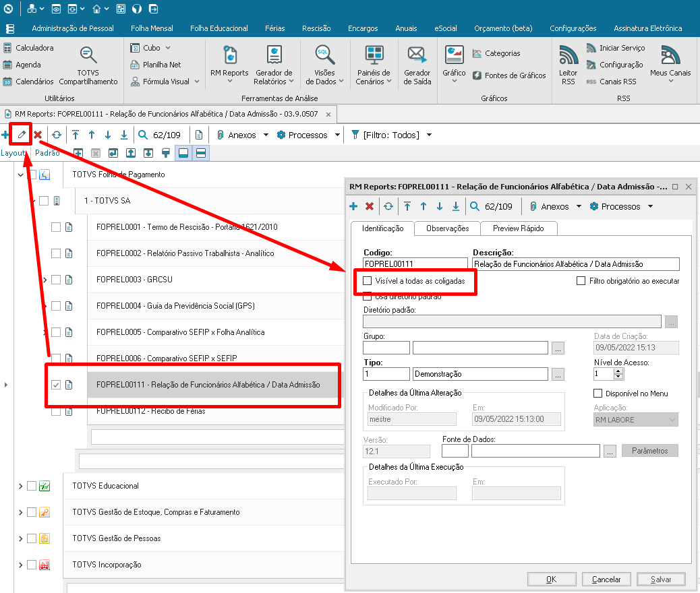Go to first record in main toolbar
The width and height of the screenshot is (700, 593).
[x=76, y=135]
